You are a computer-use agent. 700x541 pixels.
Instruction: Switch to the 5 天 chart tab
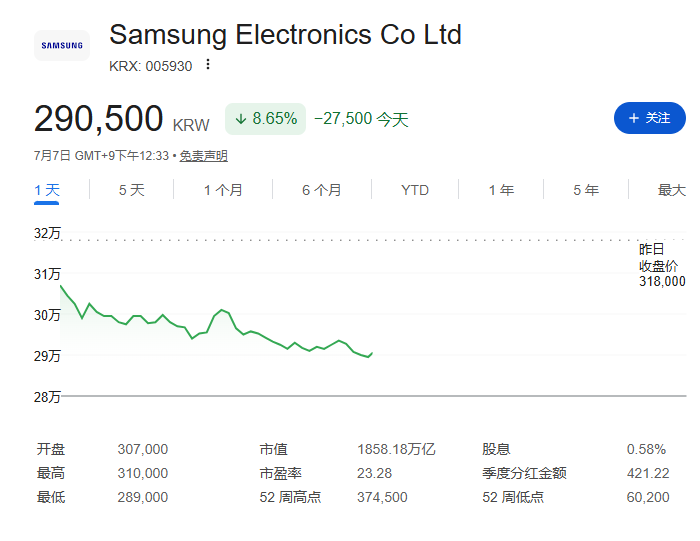click(x=132, y=190)
